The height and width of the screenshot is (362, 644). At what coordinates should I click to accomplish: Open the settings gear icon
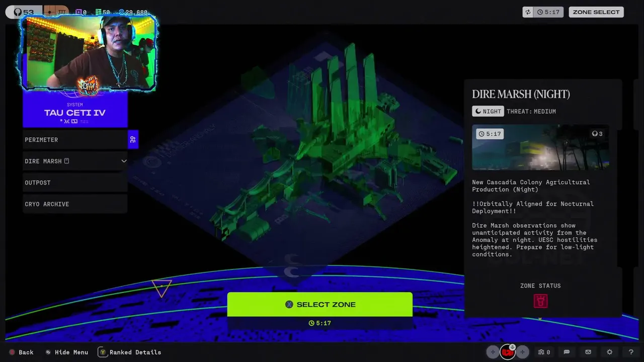pos(610,352)
